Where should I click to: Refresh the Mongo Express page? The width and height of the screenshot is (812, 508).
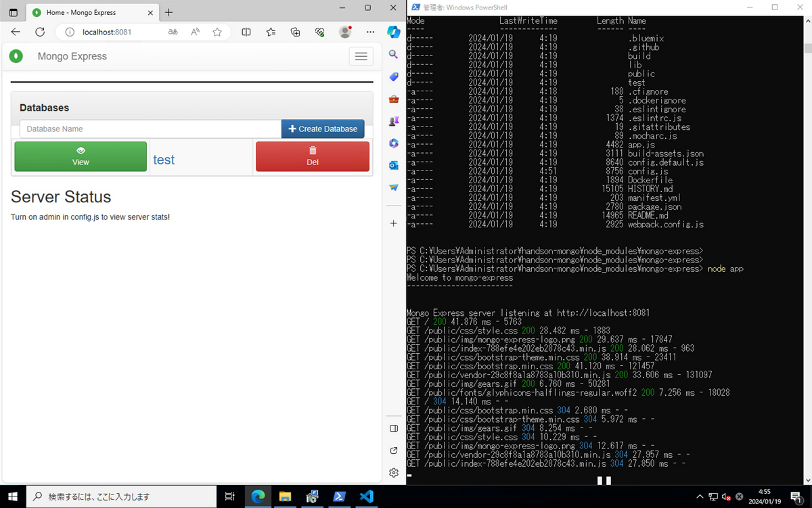40,32
